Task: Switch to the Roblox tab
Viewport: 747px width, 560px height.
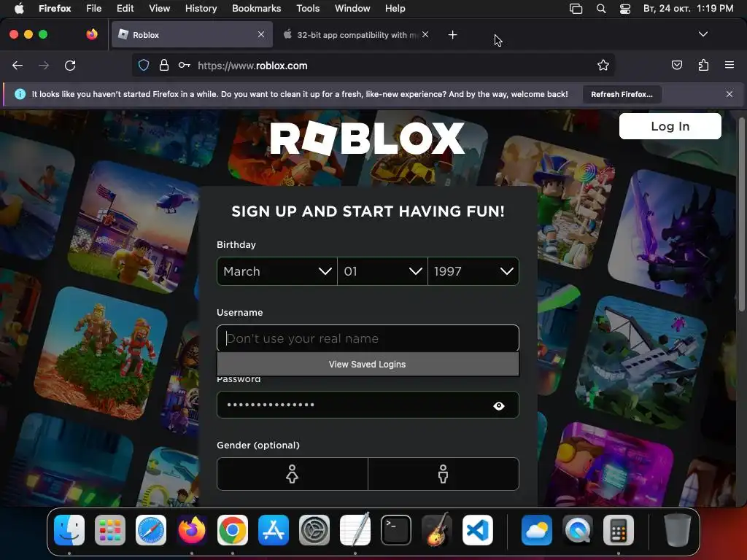Action: pyautogui.click(x=192, y=34)
